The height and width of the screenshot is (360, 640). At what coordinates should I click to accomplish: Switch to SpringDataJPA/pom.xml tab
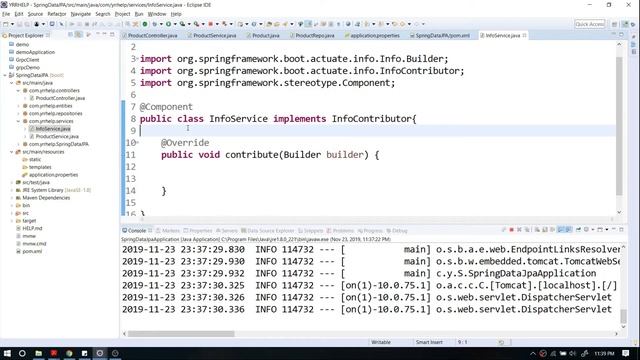tap(442, 36)
